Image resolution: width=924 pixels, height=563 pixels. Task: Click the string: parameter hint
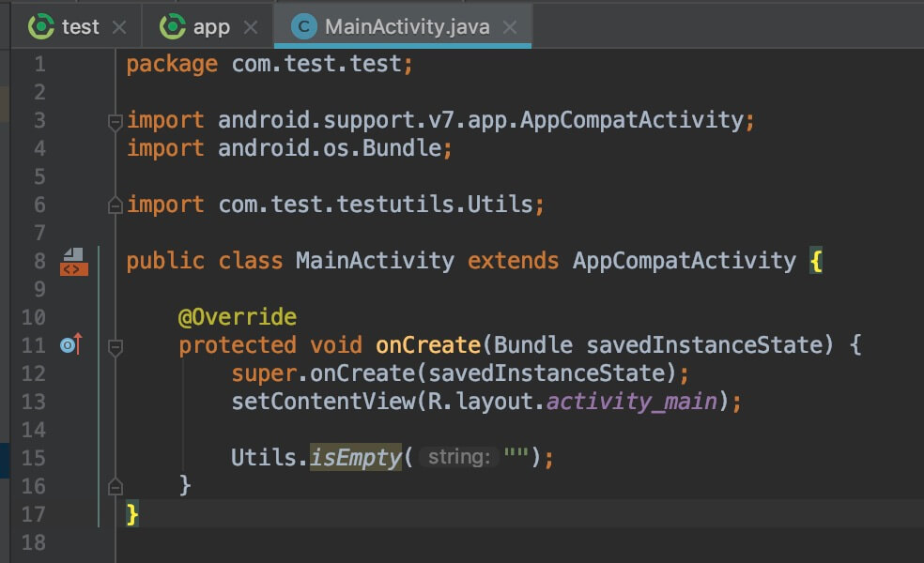point(459,457)
